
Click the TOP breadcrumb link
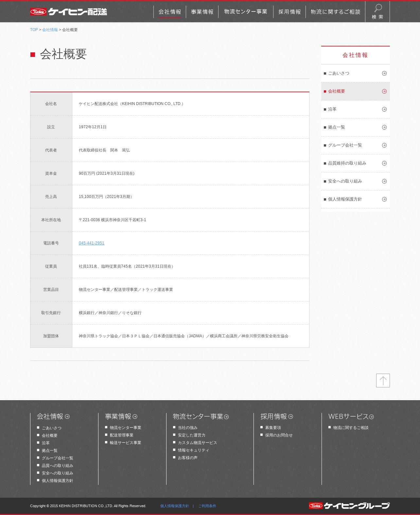34,30
